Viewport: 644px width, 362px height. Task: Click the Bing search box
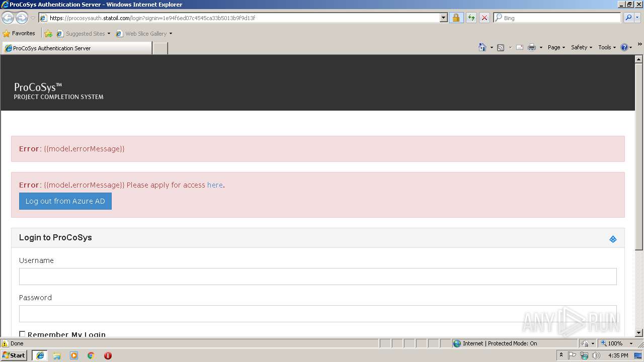(557, 18)
